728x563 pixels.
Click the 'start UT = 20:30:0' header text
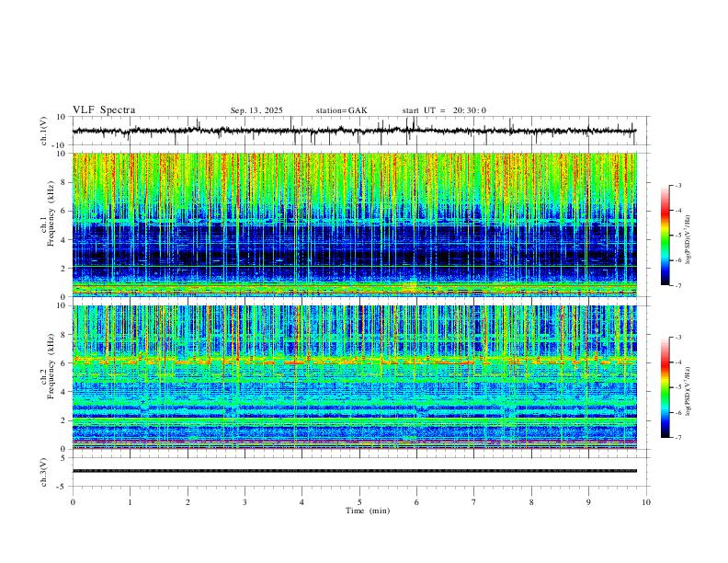pos(444,110)
